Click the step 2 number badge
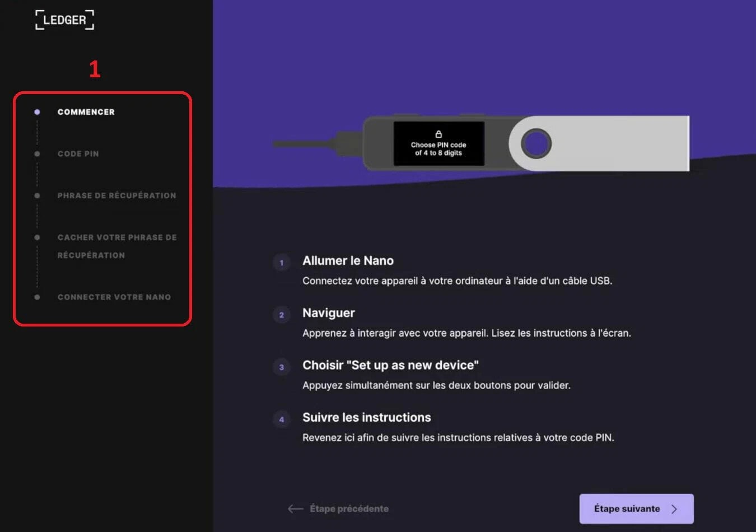 pyautogui.click(x=281, y=315)
